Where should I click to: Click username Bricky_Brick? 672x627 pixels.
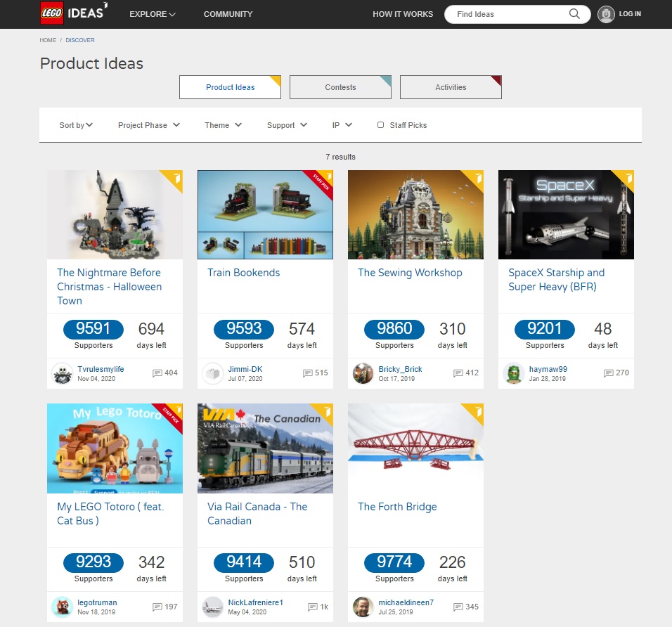point(400,369)
